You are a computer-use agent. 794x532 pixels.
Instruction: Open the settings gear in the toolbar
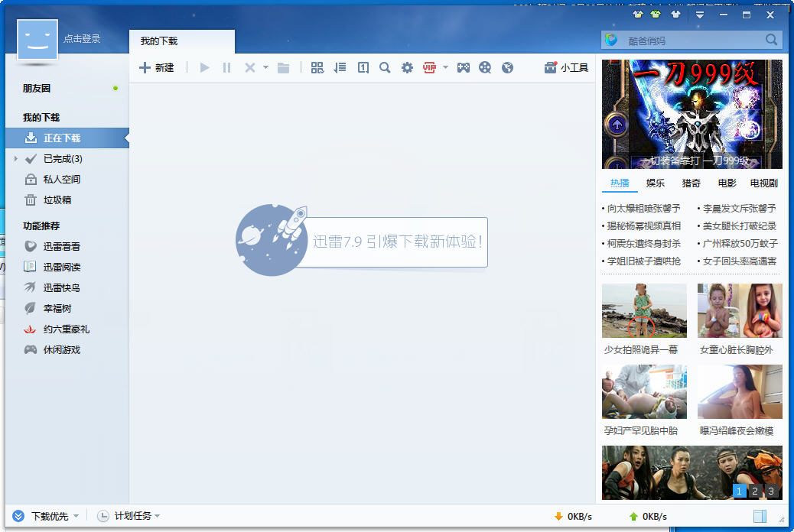point(407,68)
